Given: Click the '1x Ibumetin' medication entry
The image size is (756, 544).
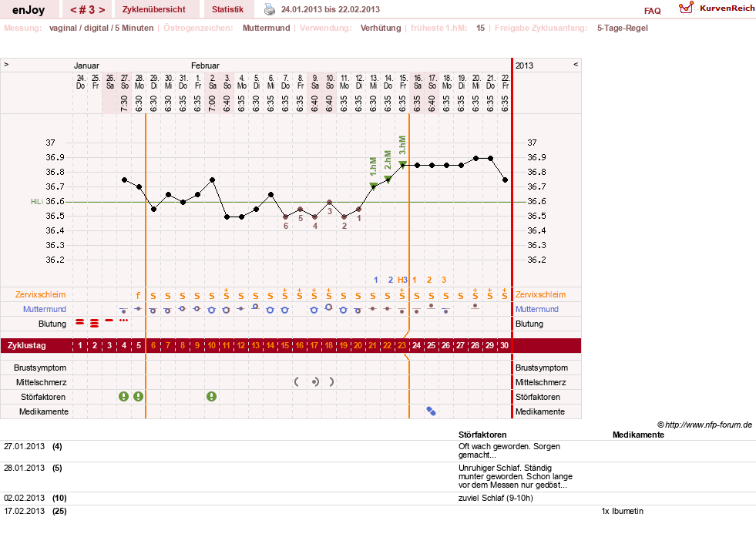Looking at the screenshot, I should click(622, 511).
